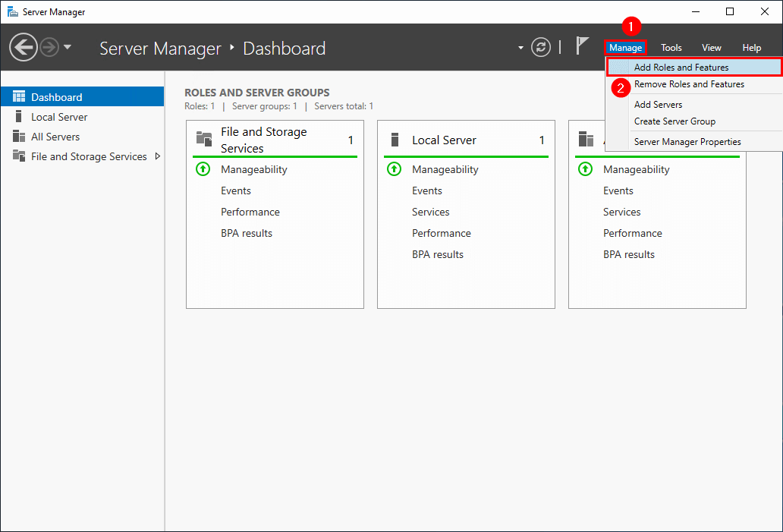Viewport: 783px width, 532px height.
Task: Open Manageability in File and Storage Services tile
Action: click(253, 169)
